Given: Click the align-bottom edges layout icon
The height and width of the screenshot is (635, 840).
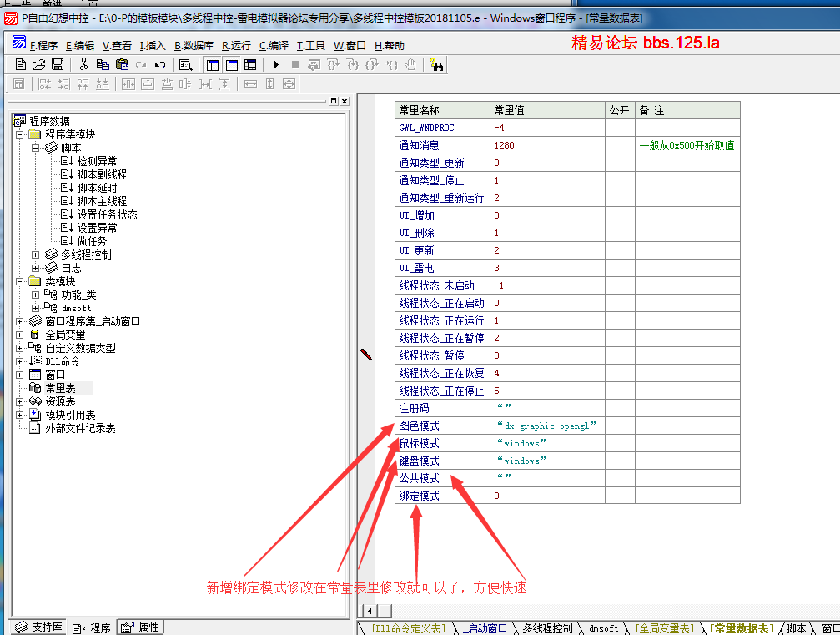Looking at the screenshot, I should (103, 83).
